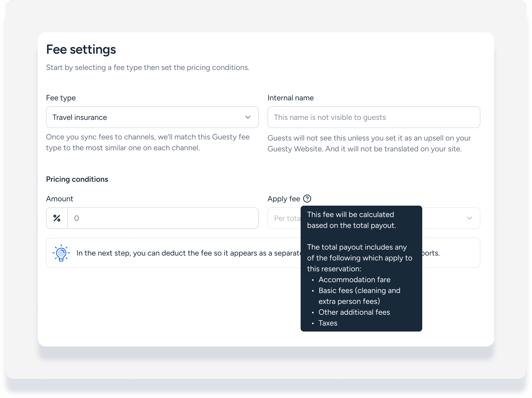Expand Apply fee using its chevron arrow
Viewport: 532px width, 398px height.
pos(469,218)
